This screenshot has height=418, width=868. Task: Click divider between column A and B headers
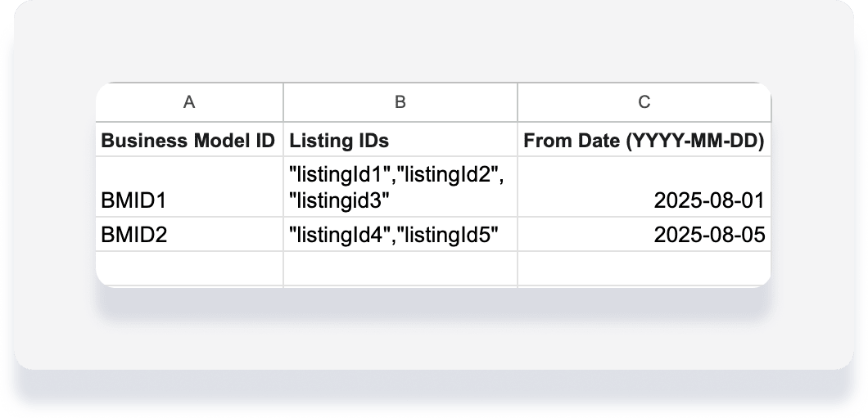283,102
